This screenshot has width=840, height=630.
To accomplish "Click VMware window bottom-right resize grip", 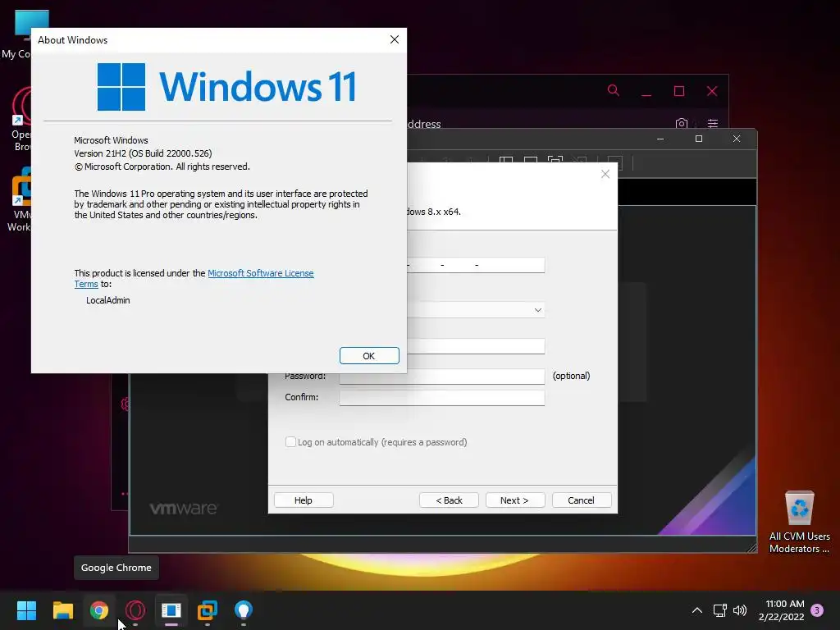I will pyautogui.click(x=751, y=547).
